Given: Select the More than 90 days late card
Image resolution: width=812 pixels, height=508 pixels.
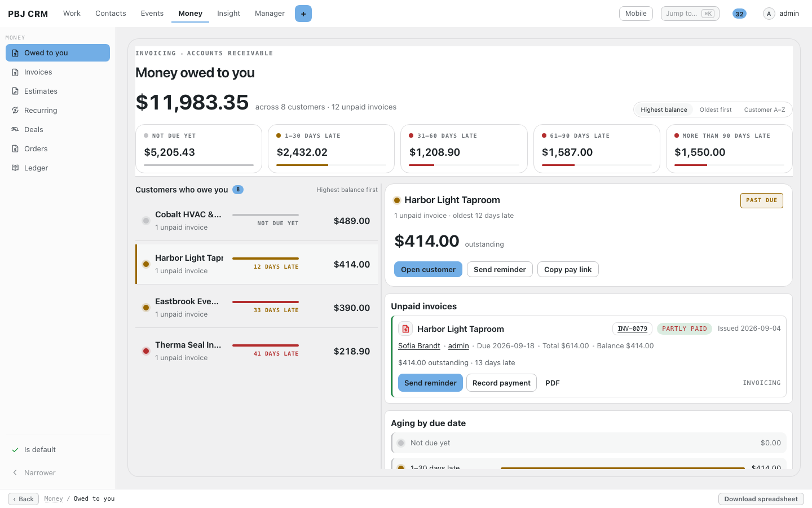Looking at the screenshot, I should click(x=729, y=148).
